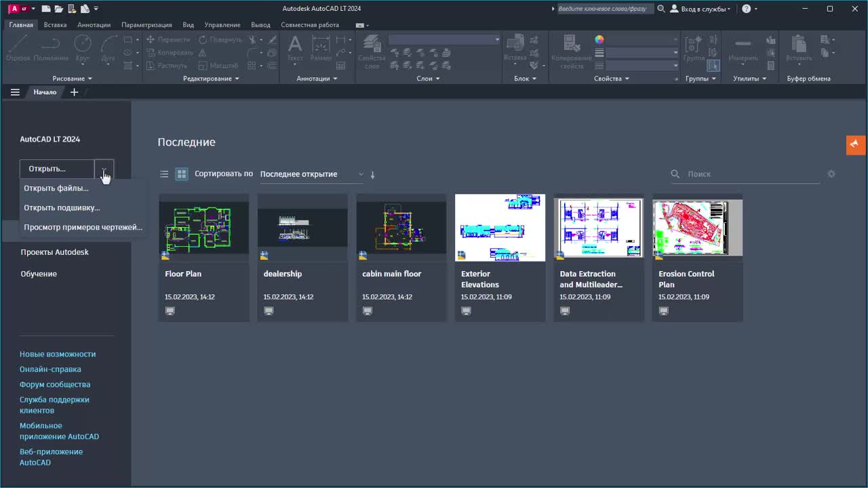Click the Повернуть rotate tool

click(x=220, y=40)
